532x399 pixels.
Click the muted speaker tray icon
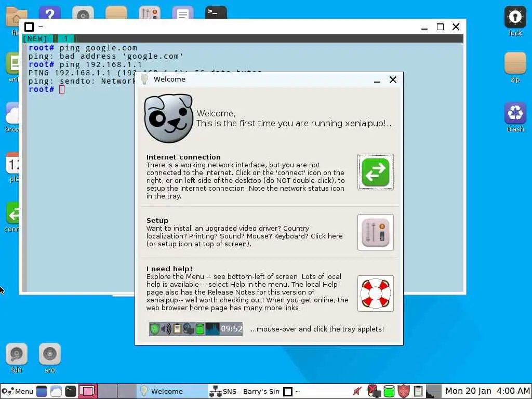[357, 391]
